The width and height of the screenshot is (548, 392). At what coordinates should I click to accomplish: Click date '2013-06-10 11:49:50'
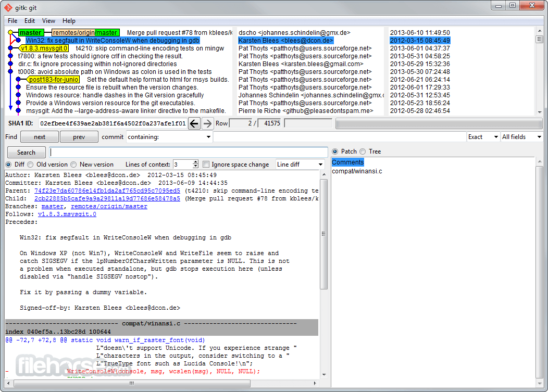[x=420, y=32]
